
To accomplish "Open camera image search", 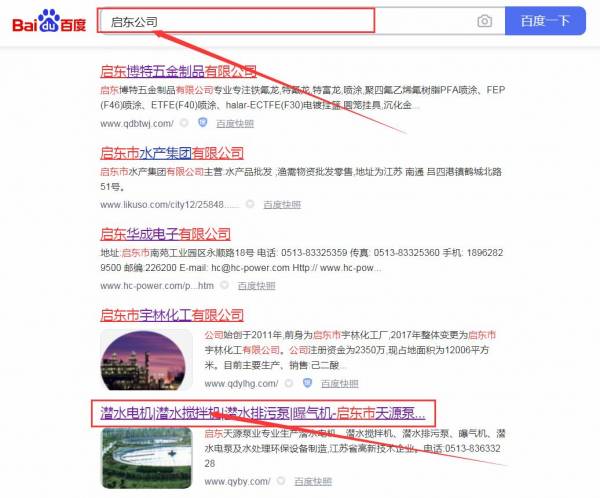I will (x=484, y=21).
